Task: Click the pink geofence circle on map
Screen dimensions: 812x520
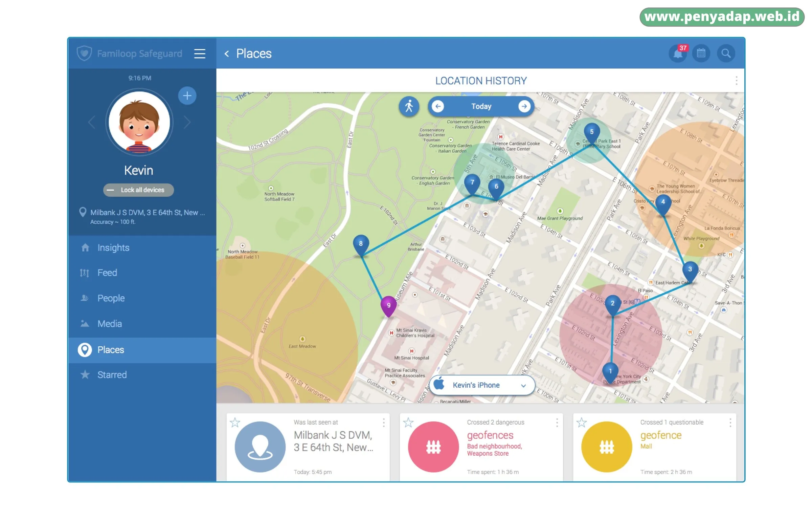Action: pyautogui.click(x=611, y=335)
